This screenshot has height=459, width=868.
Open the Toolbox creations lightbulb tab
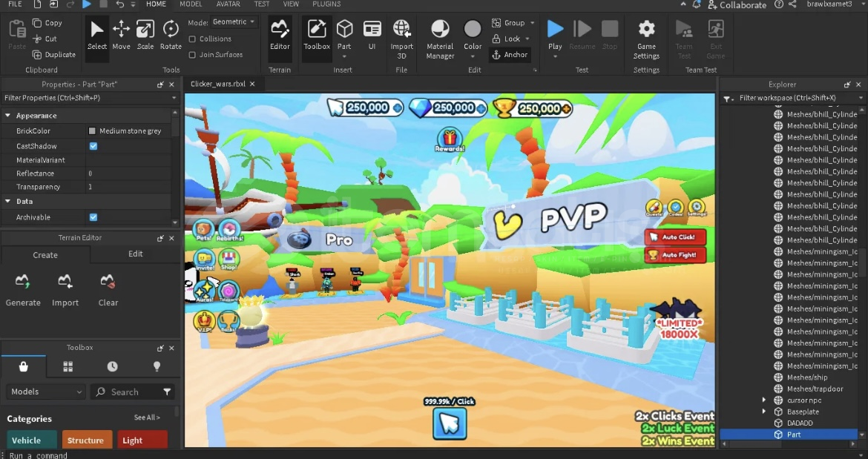coord(157,366)
